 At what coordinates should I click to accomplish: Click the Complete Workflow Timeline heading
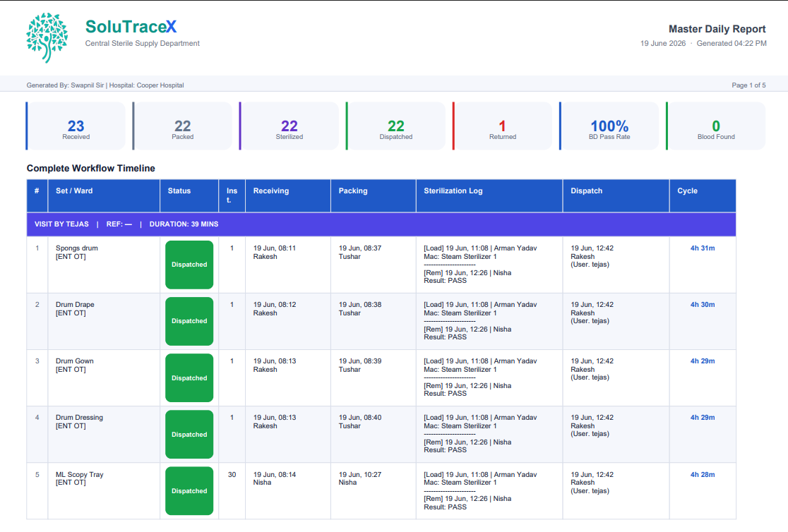click(x=90, y=169)
